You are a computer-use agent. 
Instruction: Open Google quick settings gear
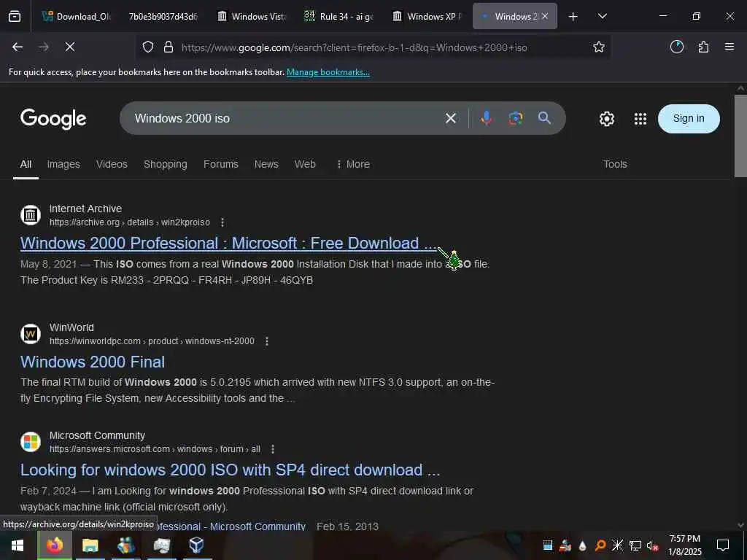pyautogui.click(x=606, y=119)
